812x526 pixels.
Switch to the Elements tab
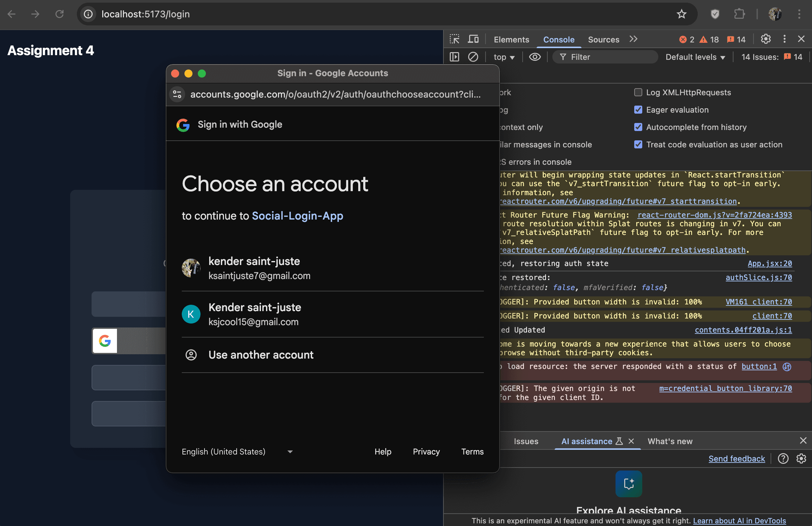pyautogui.click(x=511, y=39)
